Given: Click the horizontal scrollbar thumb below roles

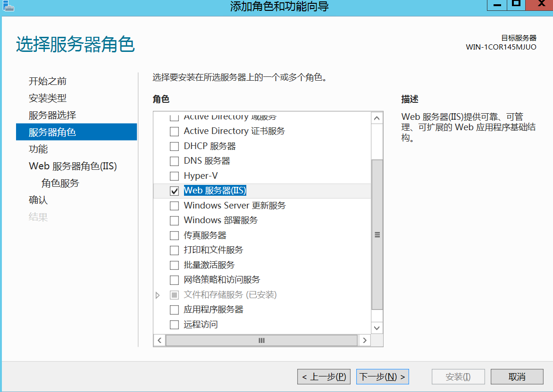Looking at the screenshot, I should coord(261,340).
